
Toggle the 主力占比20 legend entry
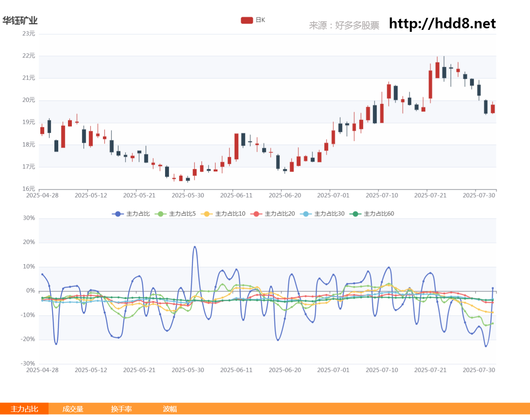point(273,214)
